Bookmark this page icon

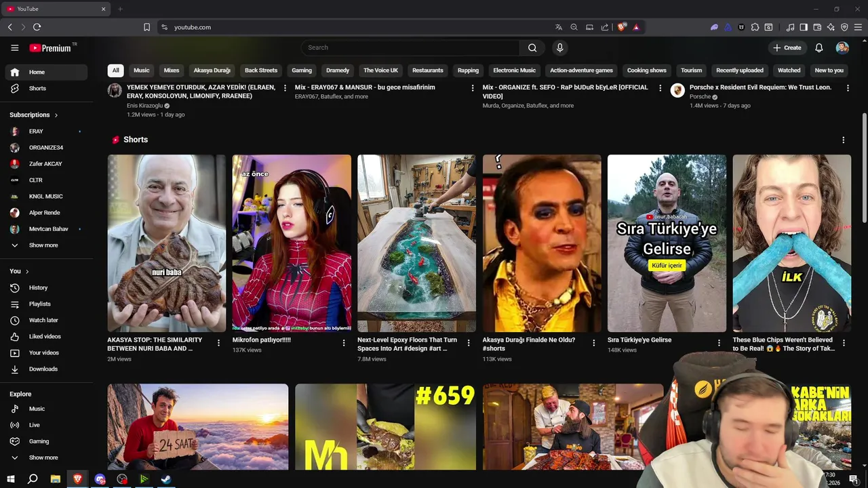(146, 27)
